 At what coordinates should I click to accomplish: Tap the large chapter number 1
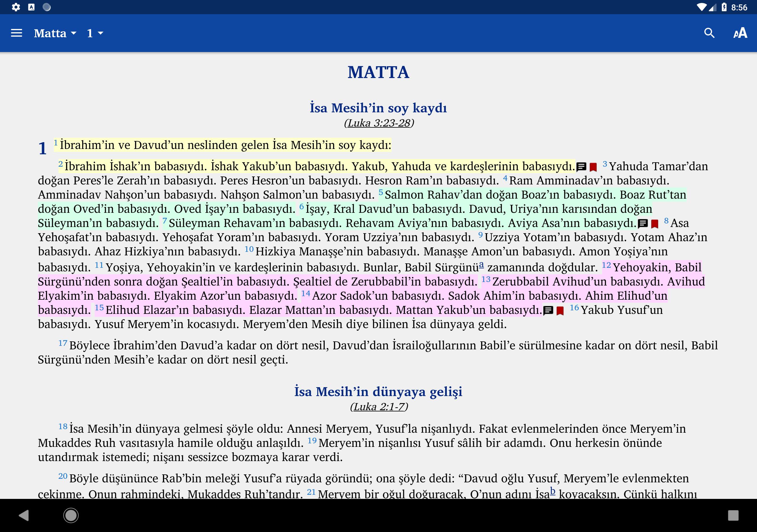(43, 148)
